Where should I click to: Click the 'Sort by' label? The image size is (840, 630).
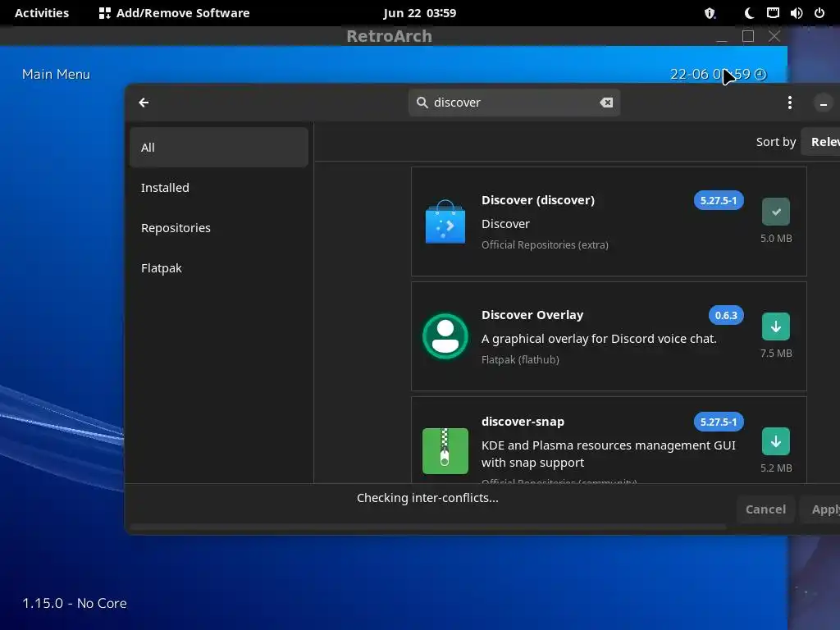pos(776,142)
